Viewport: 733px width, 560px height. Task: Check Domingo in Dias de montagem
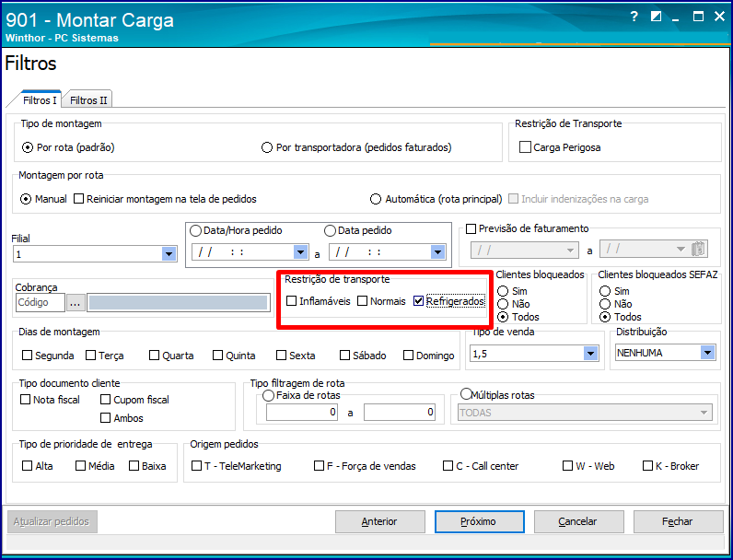pyautogui.click(x=408, y=356)
